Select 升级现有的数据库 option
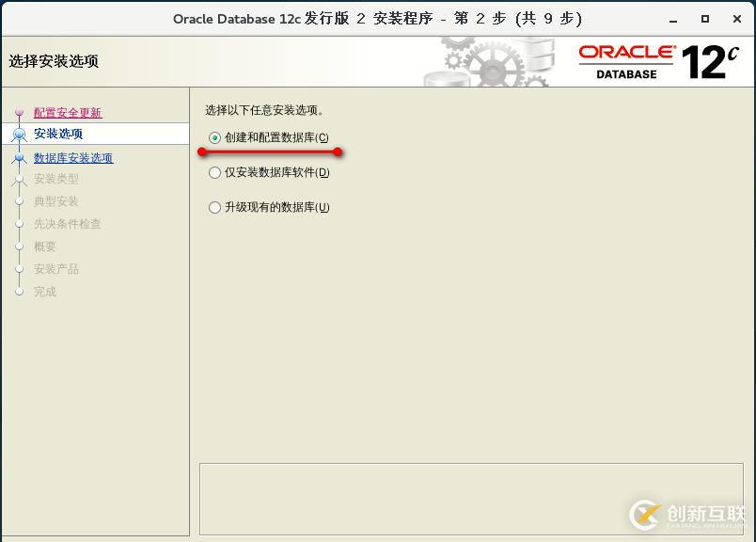 click(215, 207)
